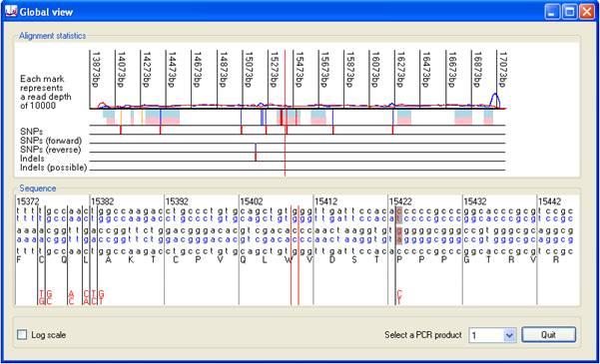Close the Global view window
This screenshot has width=600, height=364.
(x=586, y=12)
